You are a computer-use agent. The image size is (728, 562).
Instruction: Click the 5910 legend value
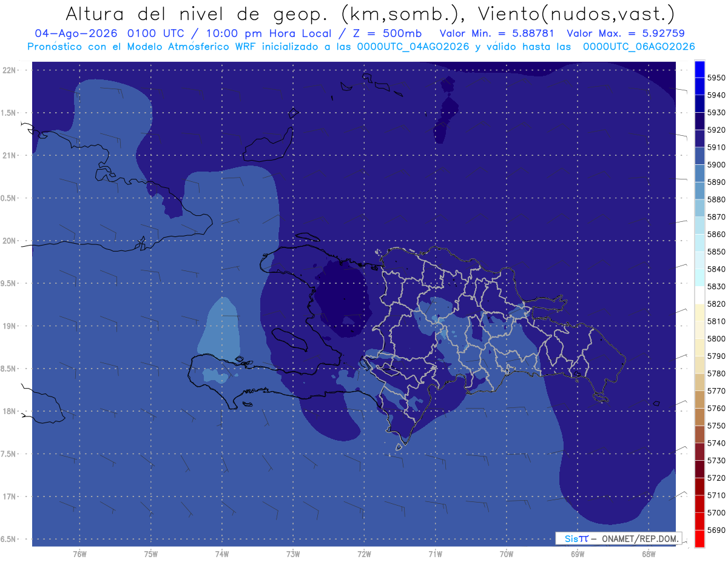click(716, 147)
